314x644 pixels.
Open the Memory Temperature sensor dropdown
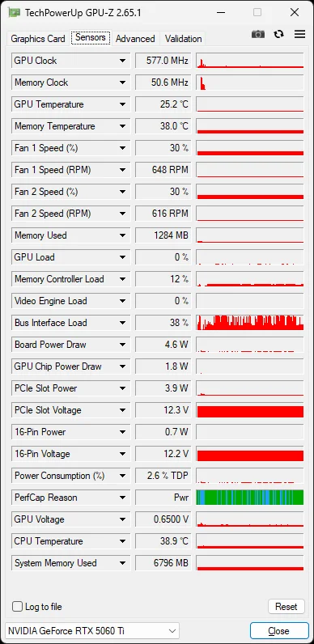click(122, 126)
